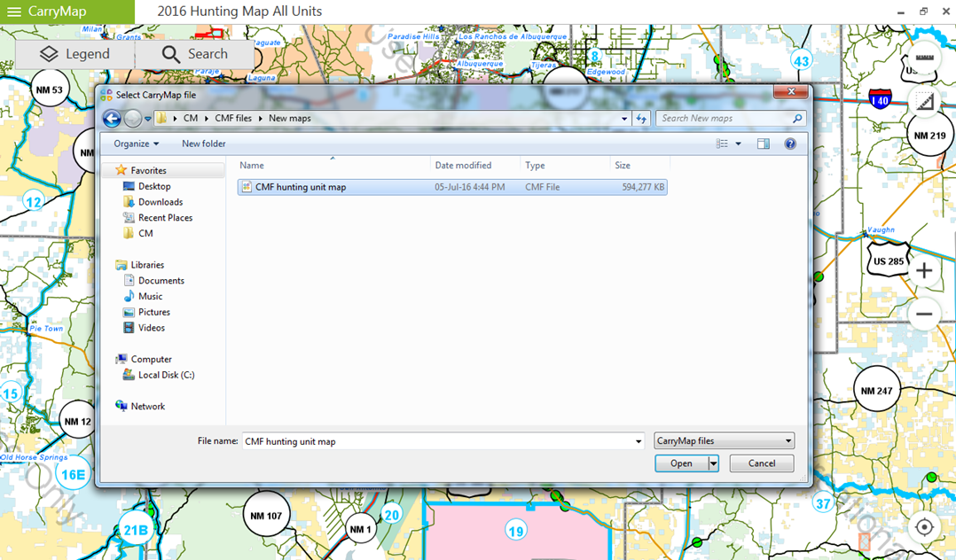Image resolution: width=956 pixels, height=560 pixels.
Task: Zoom out with the minus button
Action: (924, 315)
